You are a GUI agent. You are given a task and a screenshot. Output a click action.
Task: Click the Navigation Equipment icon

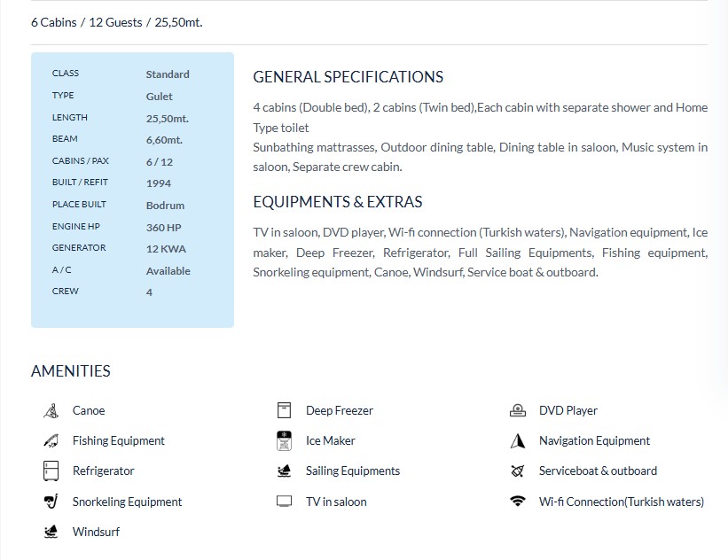(518, 441)
